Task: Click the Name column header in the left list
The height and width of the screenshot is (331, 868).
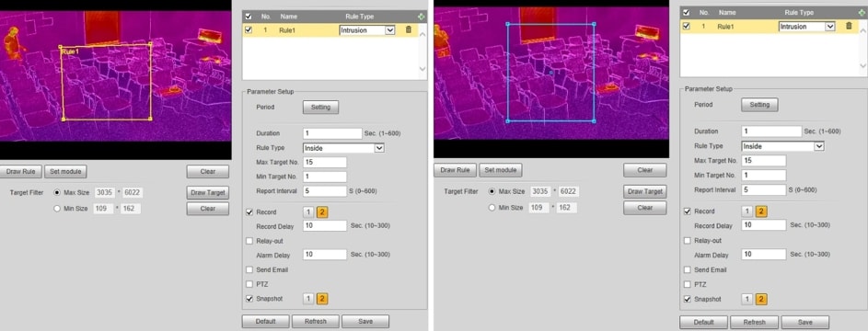Action: [x=288, y=17]
